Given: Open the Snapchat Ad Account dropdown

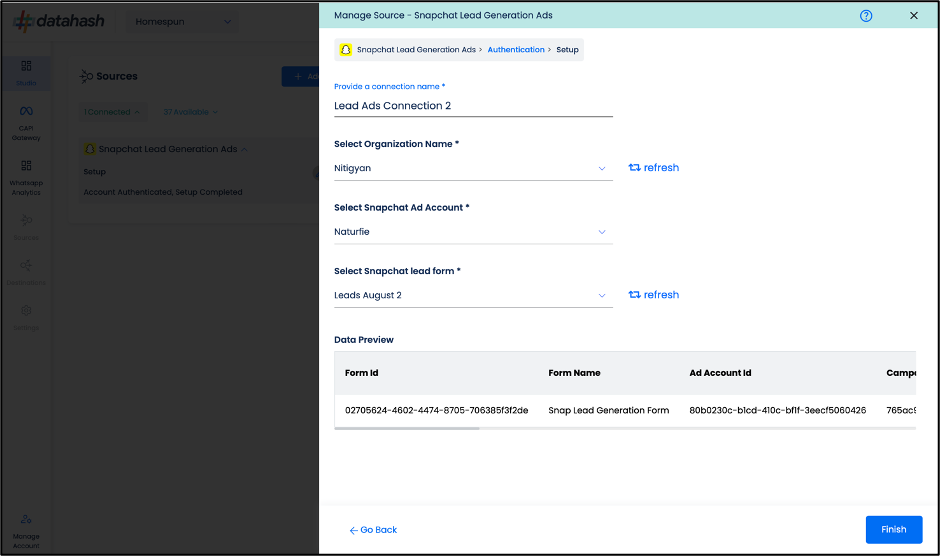Looking at the screenshot, I should [473, 232].
